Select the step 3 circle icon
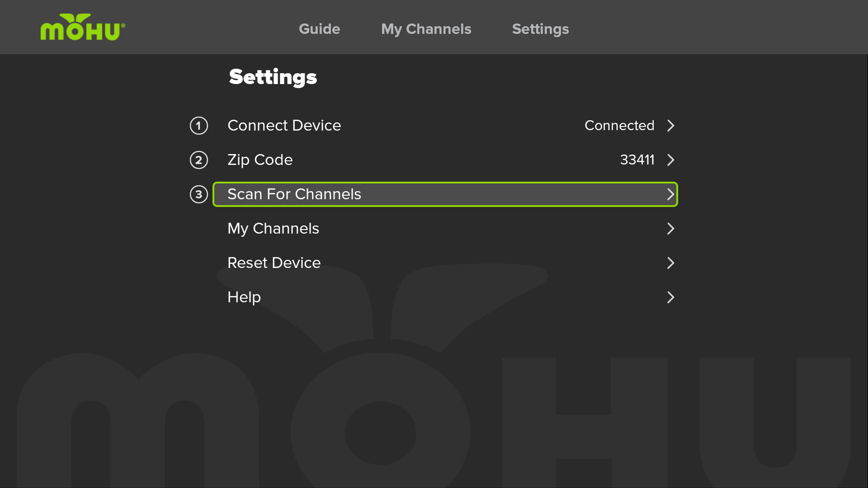The width and height of the screenshot is (868, 488). click(199, 194)
